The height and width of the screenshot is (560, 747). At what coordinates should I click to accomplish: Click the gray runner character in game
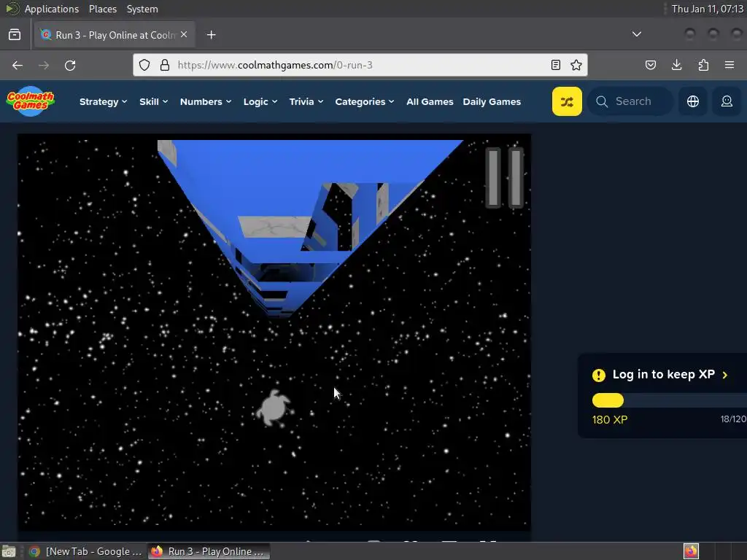click(274, 408)
